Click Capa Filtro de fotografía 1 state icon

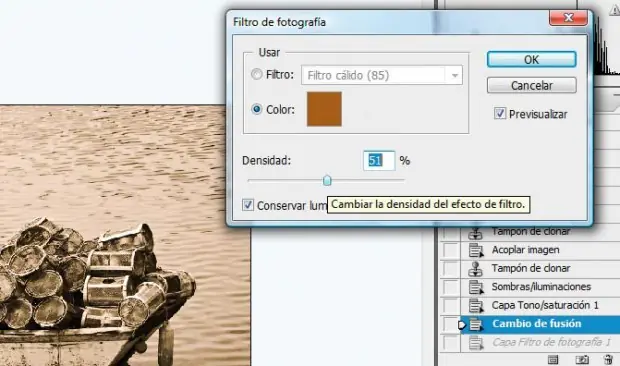pyautogui.click(x=476, y=343)
